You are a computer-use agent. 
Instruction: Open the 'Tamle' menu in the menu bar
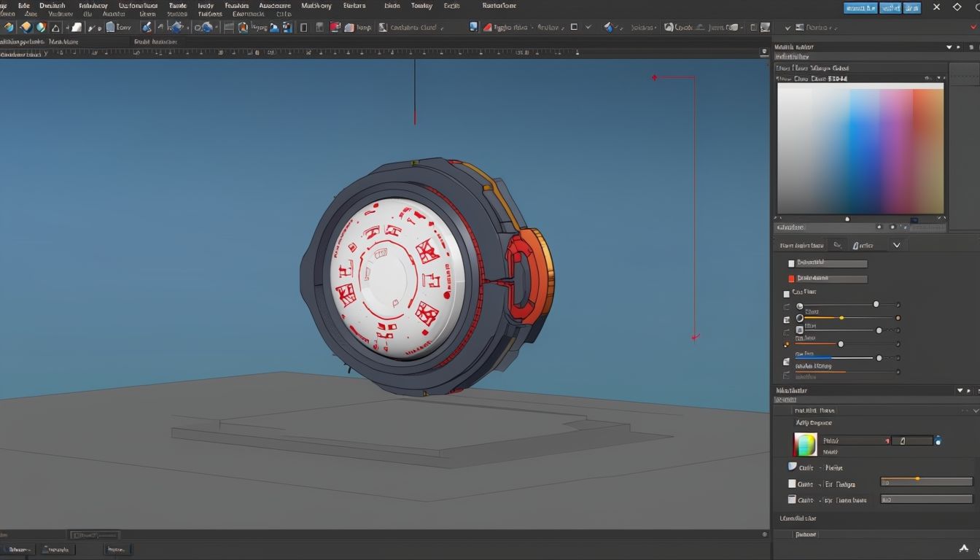[178, 5]
